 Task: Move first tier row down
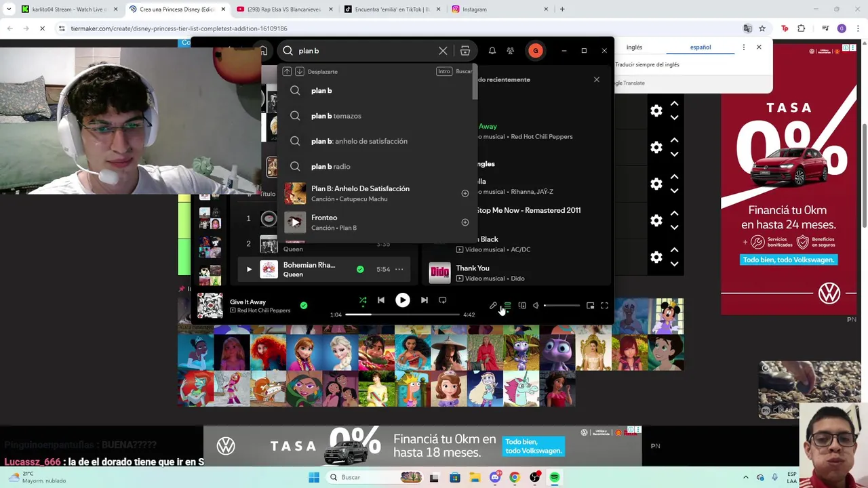tap(674, 117)
